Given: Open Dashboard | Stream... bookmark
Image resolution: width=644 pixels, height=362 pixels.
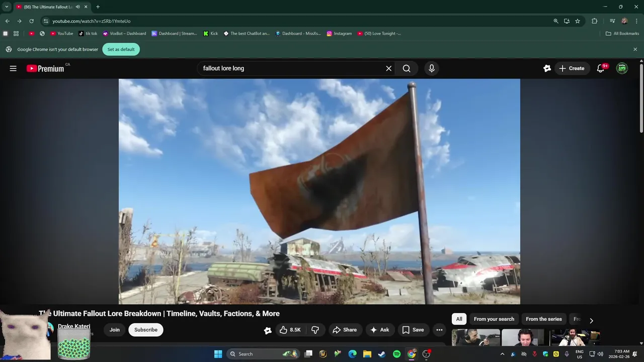Looking at the screenshot, I should click(174, 34).
